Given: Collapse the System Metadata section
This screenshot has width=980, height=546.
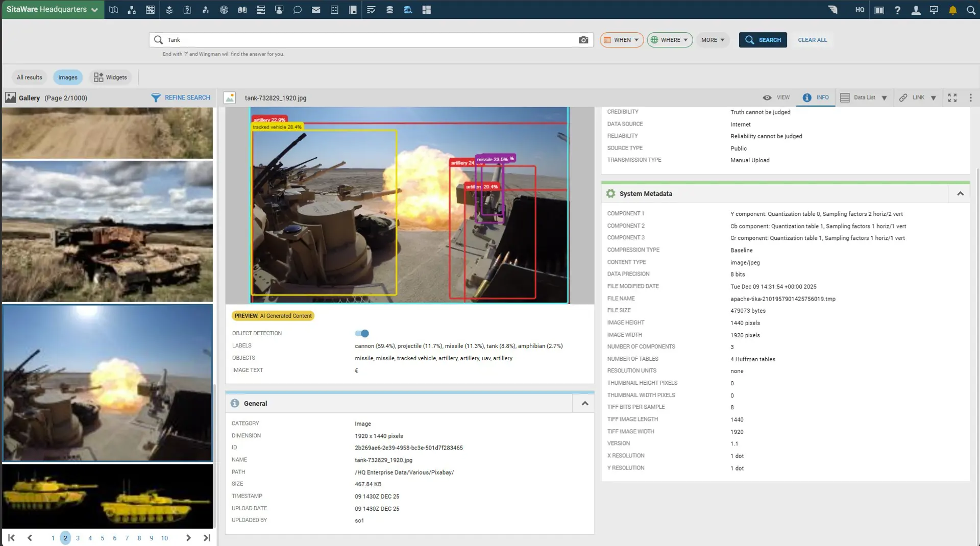Looking at the screenshot, I should pos(960,193).
